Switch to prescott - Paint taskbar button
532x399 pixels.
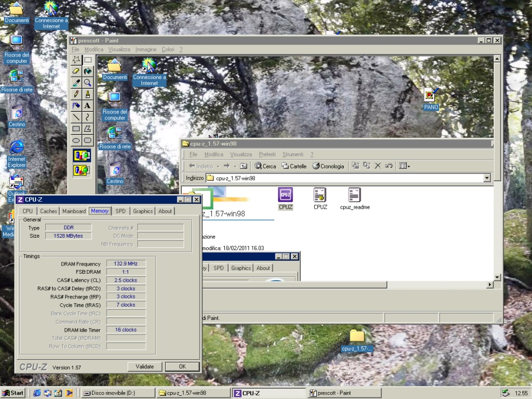point(345,393)
